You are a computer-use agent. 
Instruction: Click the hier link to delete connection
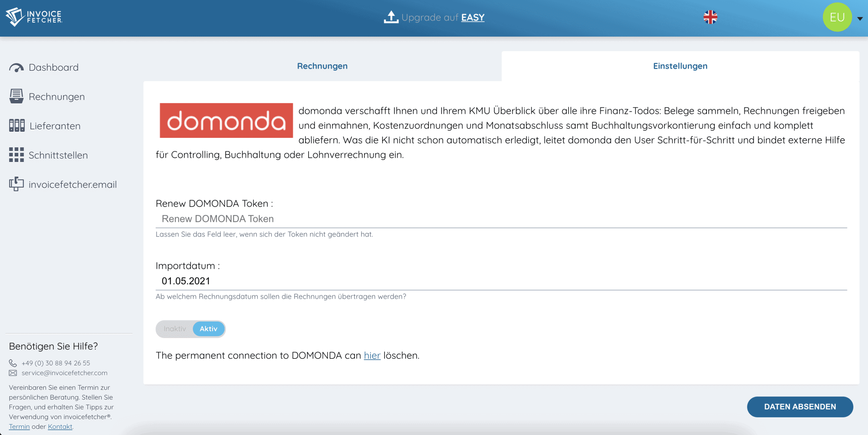pos(372,355)
